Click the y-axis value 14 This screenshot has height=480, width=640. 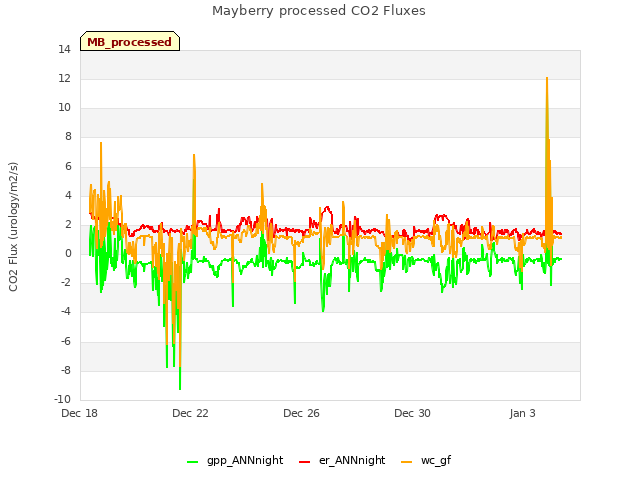(64, 49)
